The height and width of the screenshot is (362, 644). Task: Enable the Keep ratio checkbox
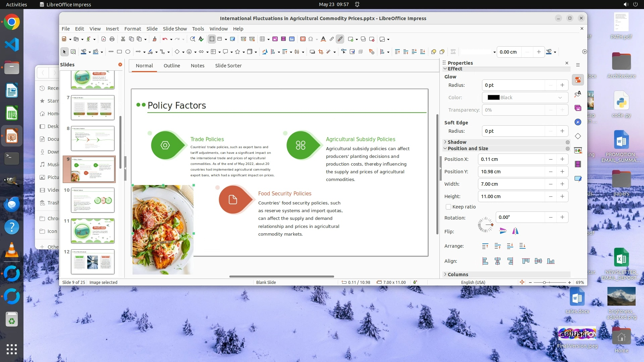click(x=448, y=207)
